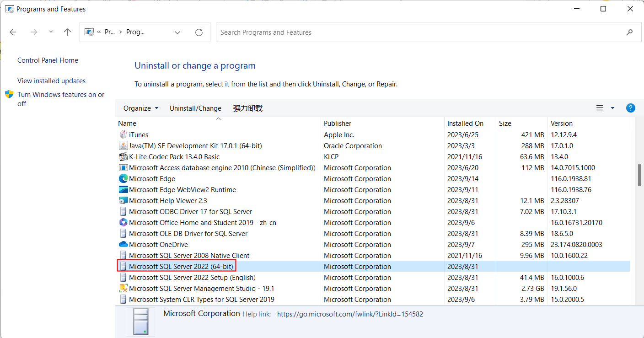Open the Organize dropdown menu
The height and width of the screenshot is (338, 644).
pyautogui.click(x=141, y=108)
